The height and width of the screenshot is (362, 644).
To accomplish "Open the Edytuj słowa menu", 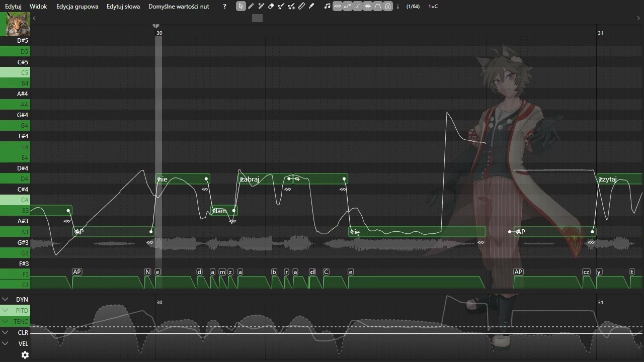I will coord(123,7).
